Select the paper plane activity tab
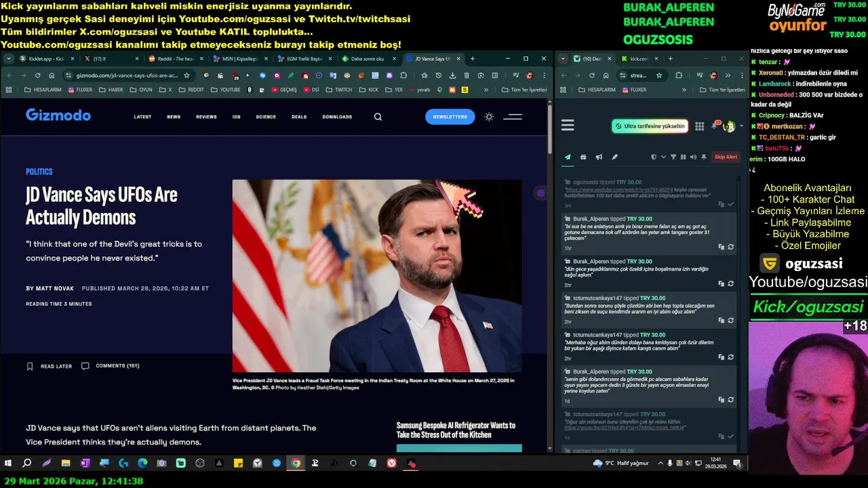Viewport: 868px width, 488px height. [x=568, y=157]
